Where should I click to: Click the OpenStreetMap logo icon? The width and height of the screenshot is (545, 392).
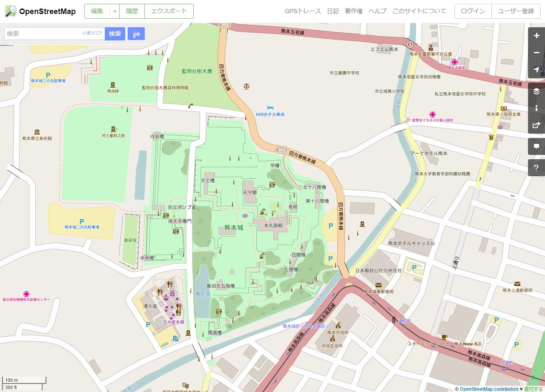tap(11, 11)
